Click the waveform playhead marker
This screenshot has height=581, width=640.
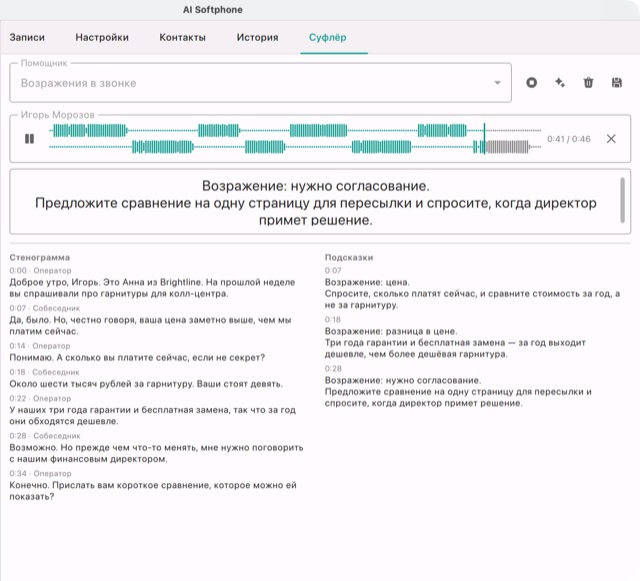pos(484,139)
